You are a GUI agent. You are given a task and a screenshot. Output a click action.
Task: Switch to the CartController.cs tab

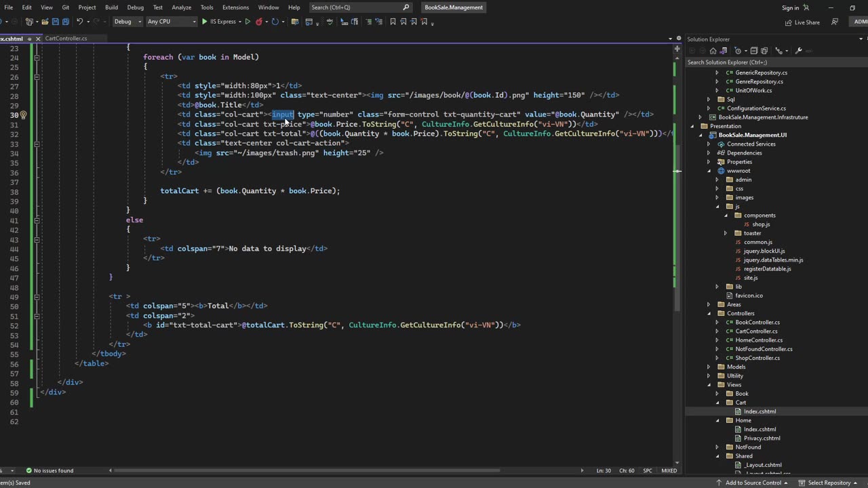pyautogui.click(x=66, y=39)
